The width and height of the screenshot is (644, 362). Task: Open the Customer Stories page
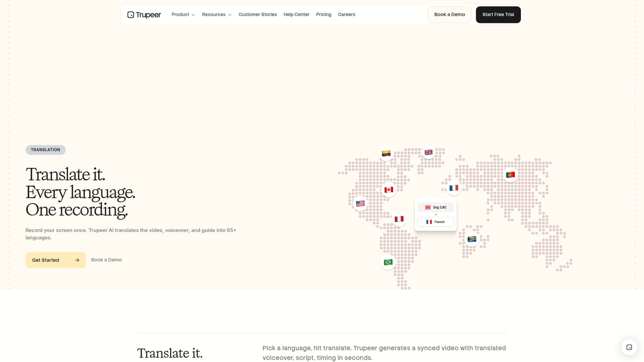[258, 14]
